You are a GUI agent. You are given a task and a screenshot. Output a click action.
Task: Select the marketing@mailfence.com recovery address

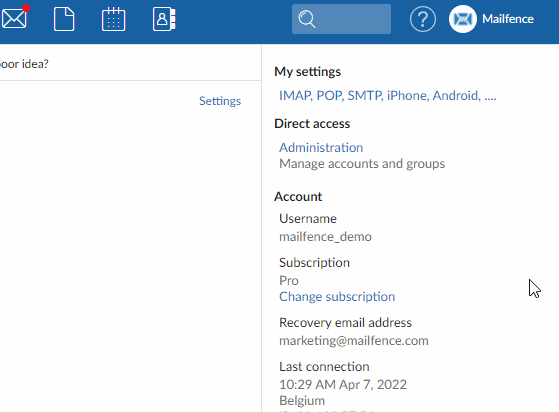coord(354,341)
